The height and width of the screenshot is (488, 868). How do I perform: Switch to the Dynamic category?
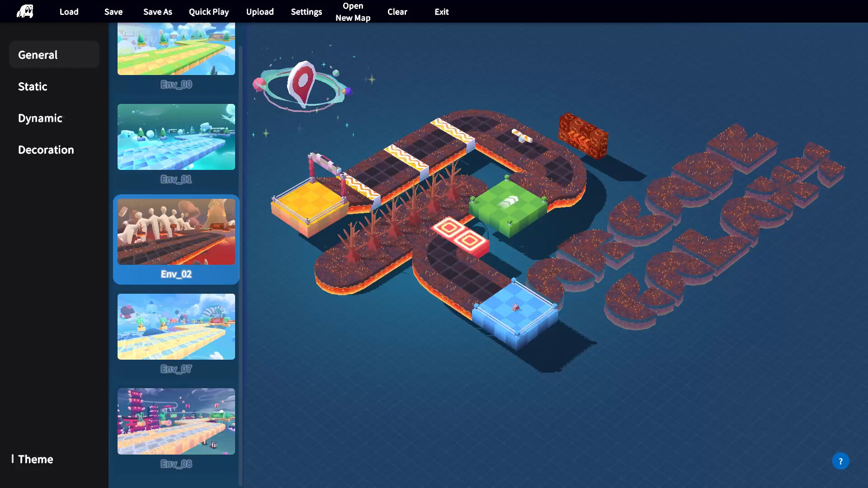tap(40, 118)
